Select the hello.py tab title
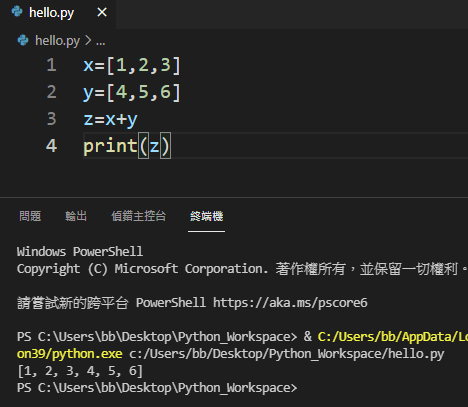This screenshot has width=468, height=407. pos(52,13)
